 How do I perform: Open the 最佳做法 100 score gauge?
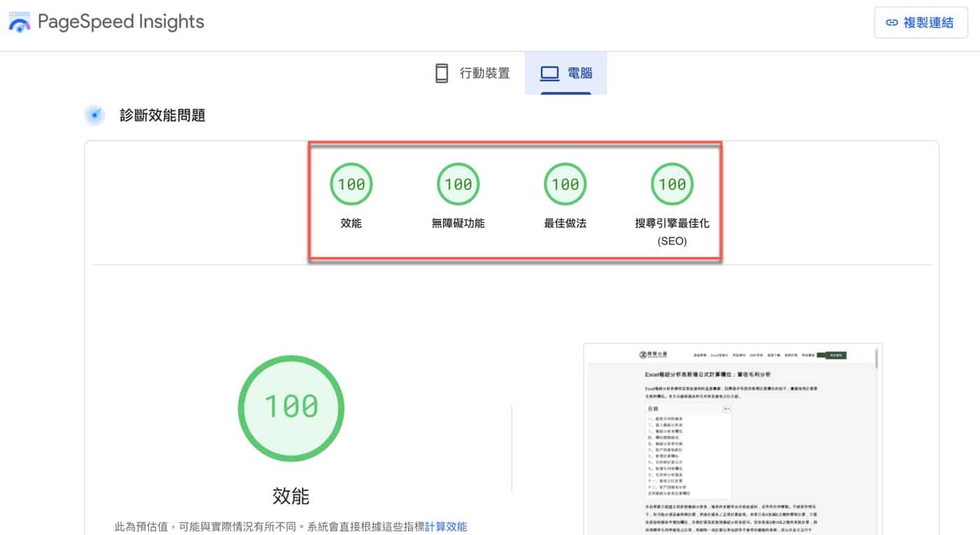(566, 184)
